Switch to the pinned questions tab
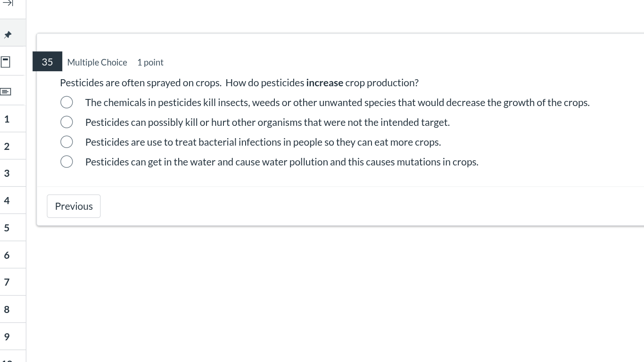The width and height of the screenshot is (644, 362). tap(7, 34)
